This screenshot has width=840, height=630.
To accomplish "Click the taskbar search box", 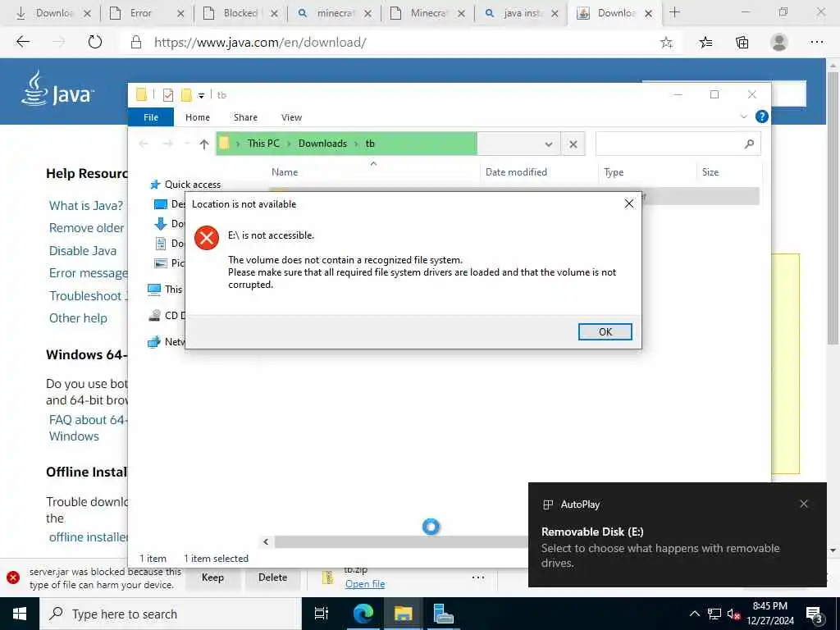I will 171,614.
